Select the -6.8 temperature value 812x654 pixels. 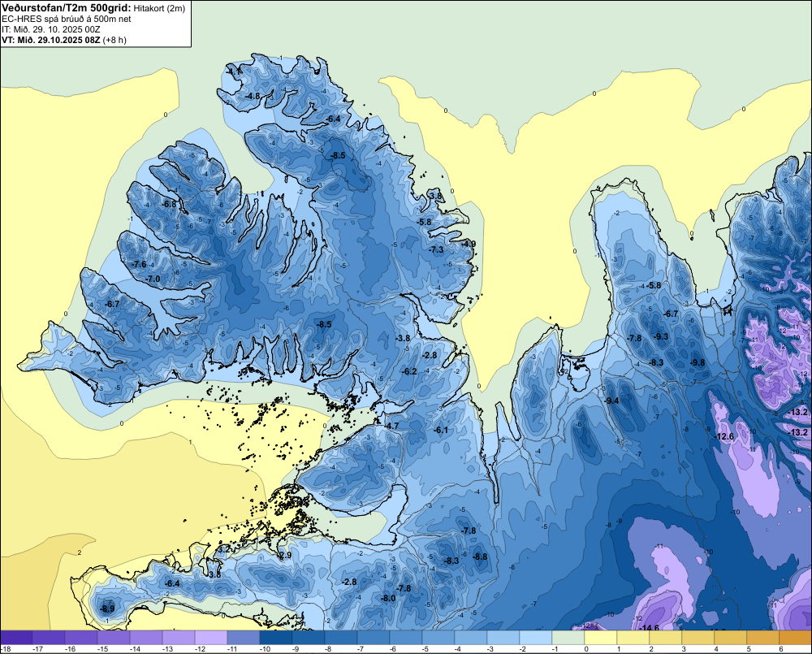click(169, 204)
